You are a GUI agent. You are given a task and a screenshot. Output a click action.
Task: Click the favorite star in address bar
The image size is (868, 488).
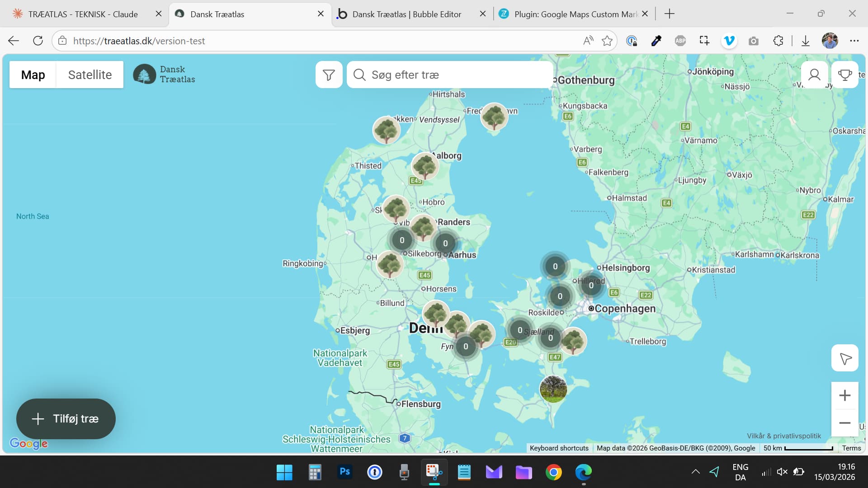coord(607,41)
